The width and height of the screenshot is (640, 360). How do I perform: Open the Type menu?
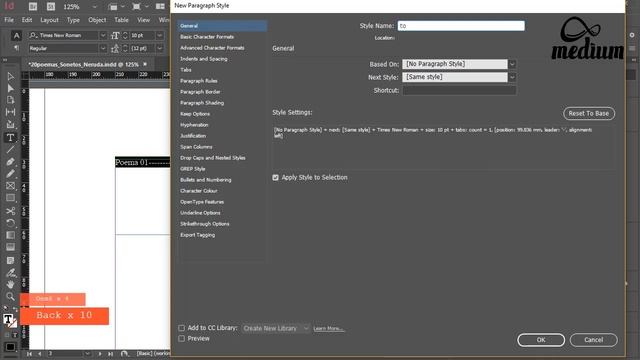(x=73, y=20)
